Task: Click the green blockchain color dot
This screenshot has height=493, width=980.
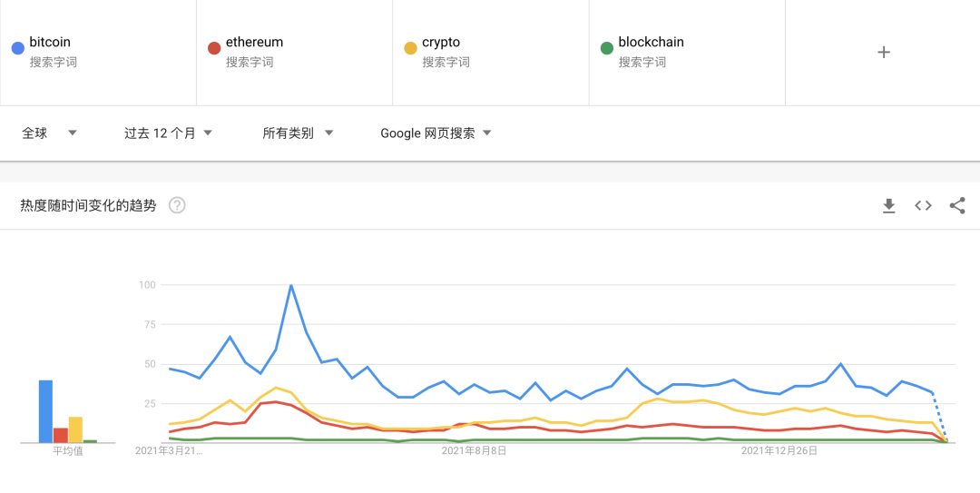Action: pyautogui.click(x=607, y=48)
